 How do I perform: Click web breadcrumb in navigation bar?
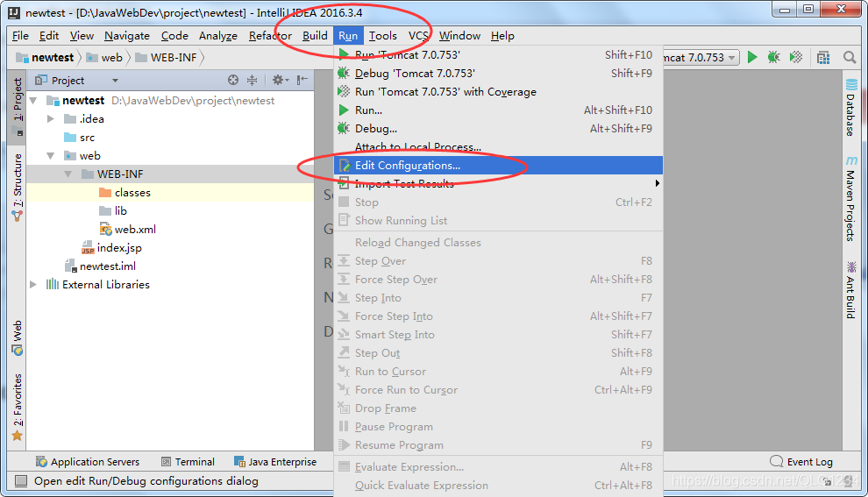click(104, 58)
